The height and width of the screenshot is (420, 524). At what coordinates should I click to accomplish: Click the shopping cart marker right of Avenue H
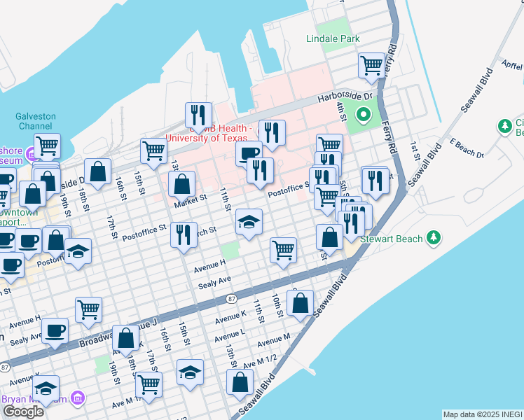point(283,249)
